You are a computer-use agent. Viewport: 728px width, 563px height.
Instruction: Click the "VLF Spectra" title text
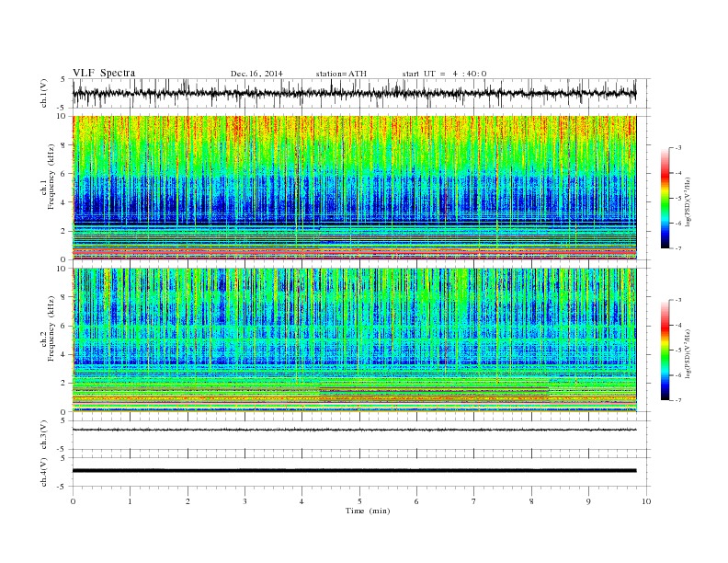point(104,73)
